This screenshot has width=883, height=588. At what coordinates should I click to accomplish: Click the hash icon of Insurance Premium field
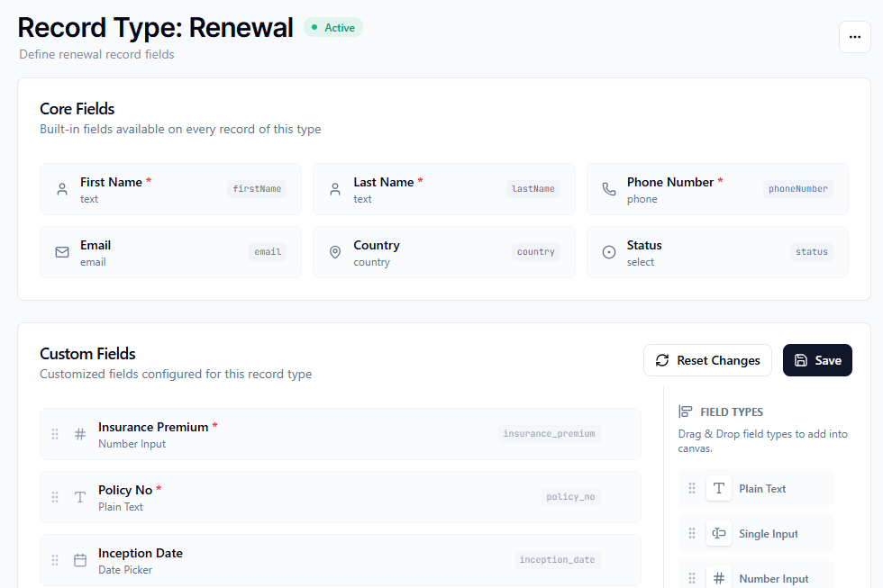(x=80, y=434)
